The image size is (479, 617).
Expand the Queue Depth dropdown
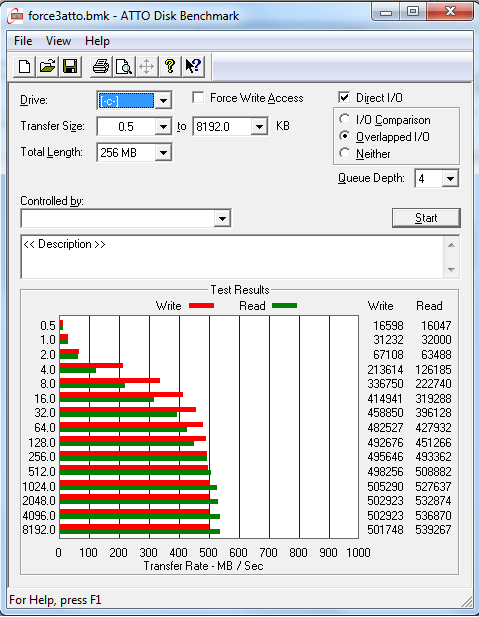point(450,179)
